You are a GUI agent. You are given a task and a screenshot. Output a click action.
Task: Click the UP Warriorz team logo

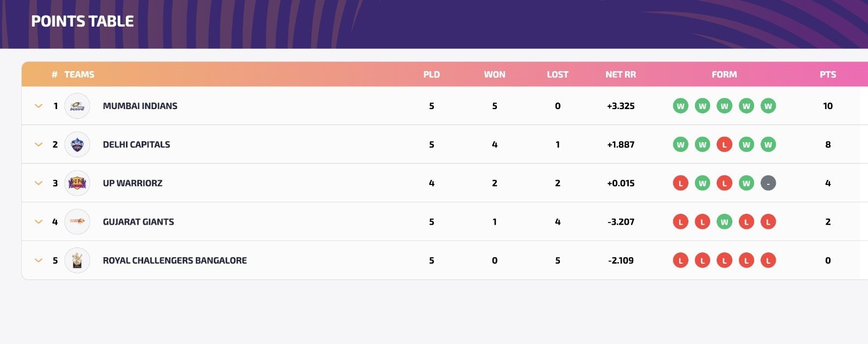coord(77,183)
